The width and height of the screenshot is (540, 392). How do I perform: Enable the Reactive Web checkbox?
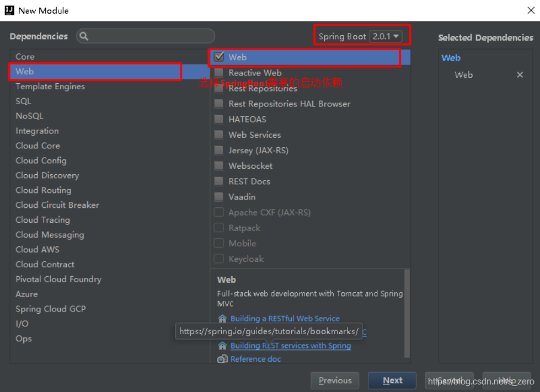pos(218,73)
